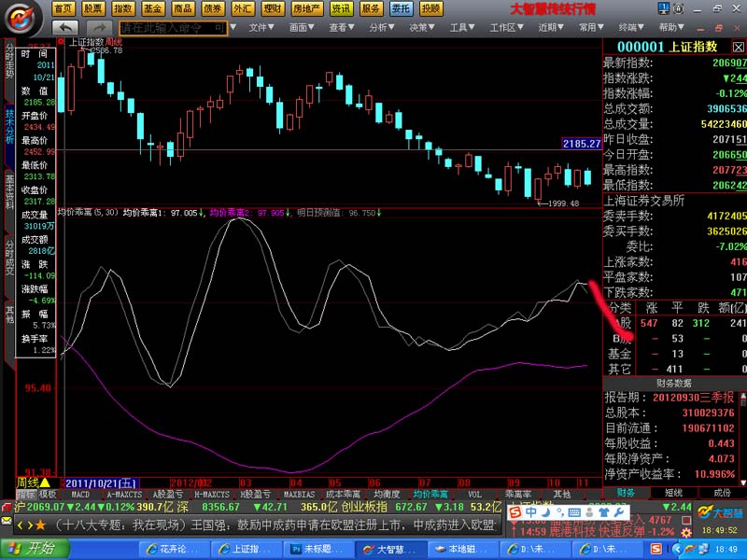Click the wrench settings icon in IME bar
Viewport: 747px width, 560px height.
pos(619,512)
